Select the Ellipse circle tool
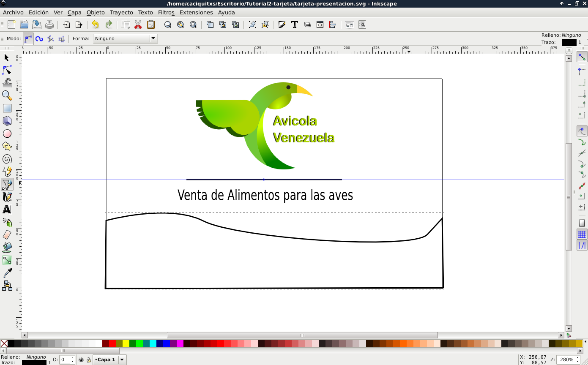The width and height of the screenshot is (588, 365). click(7, 133)
